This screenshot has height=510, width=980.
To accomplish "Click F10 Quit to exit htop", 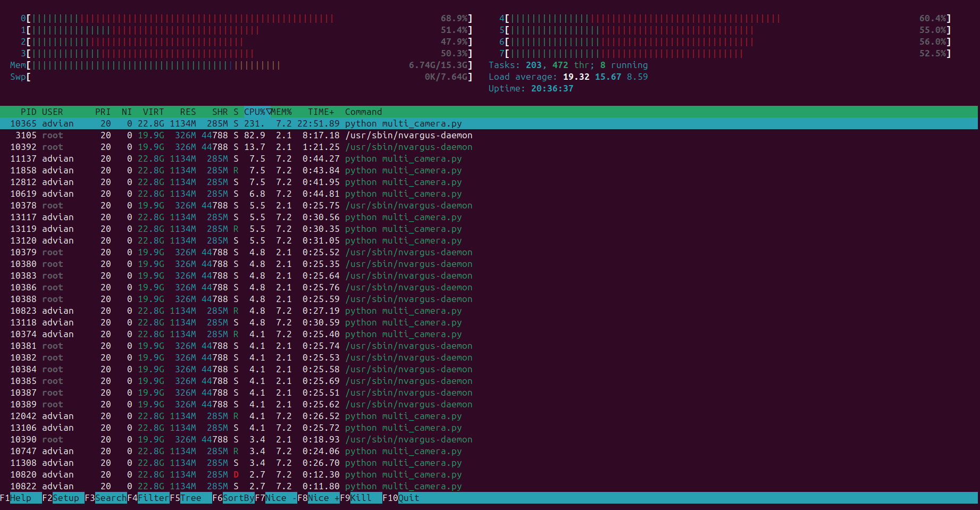I will [408, 498].
